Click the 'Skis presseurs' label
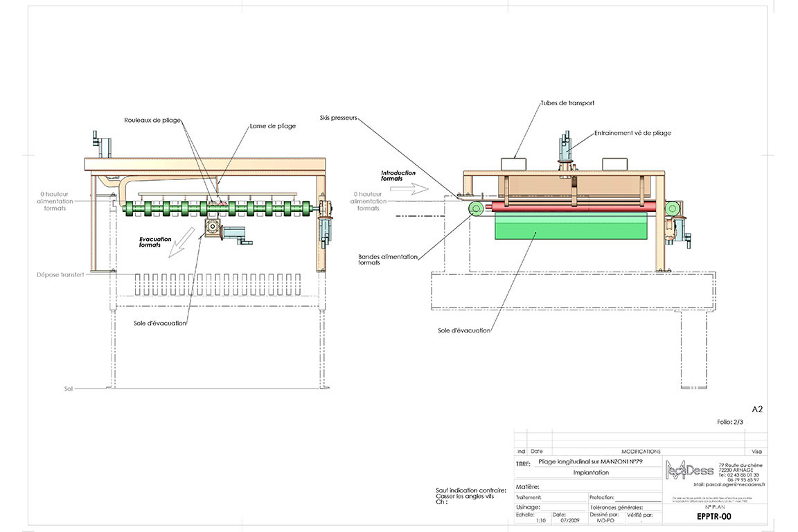Viewport: 798px width, 532px height. (339, 118)
